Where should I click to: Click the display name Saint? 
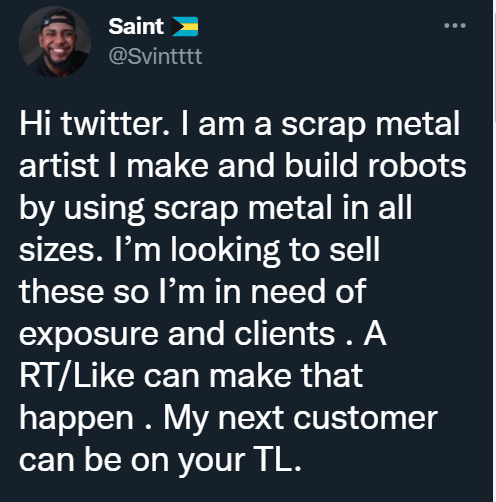click(x=136, y=26)
